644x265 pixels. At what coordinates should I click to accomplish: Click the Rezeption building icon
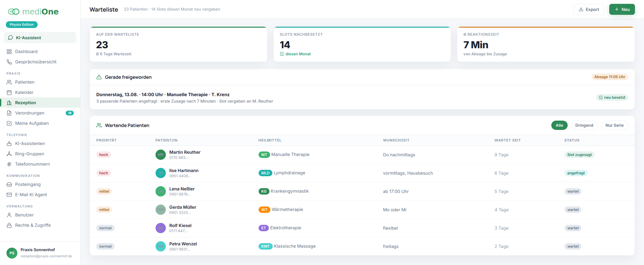coord(9,103)
